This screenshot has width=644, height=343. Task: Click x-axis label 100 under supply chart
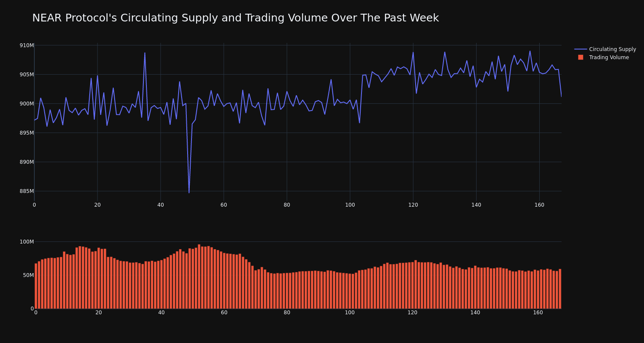click(x=350, y=205)
